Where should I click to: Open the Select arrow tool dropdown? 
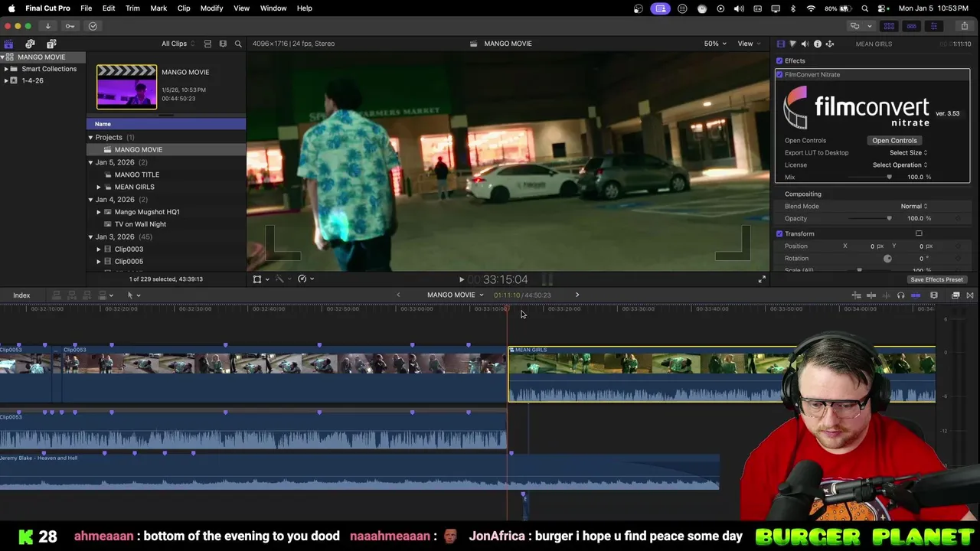click(x=133, y=295)
